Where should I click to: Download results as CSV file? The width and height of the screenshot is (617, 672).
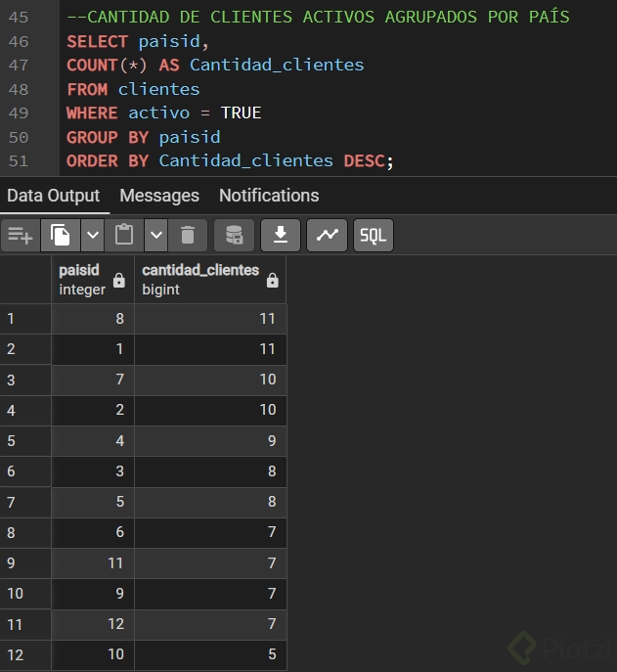coord(281,235)
